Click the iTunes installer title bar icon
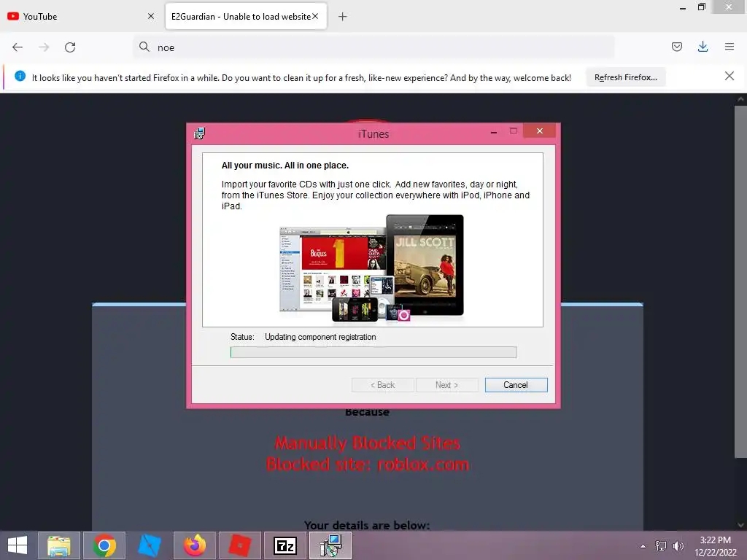Image resolution: width=747 pixels, height=560 pixels. point(200,133)
